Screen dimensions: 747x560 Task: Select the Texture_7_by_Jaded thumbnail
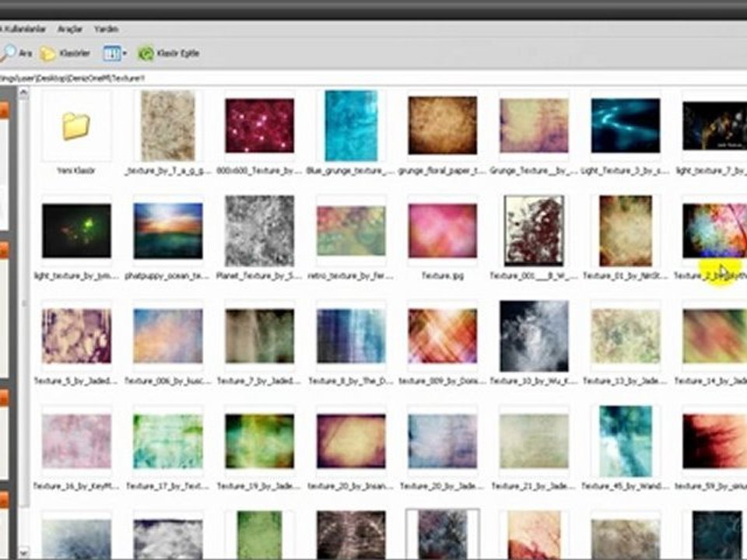(259, 336)
